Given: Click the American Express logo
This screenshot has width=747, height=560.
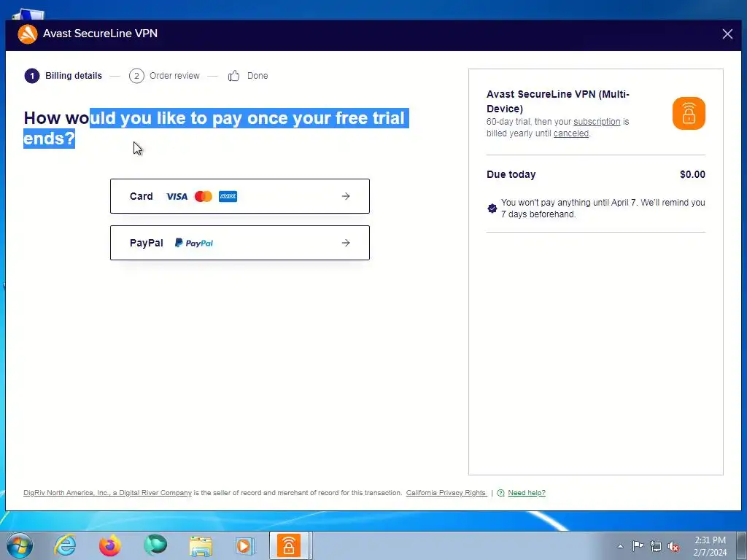Looking at the screenshot, I should click(228, 196).
